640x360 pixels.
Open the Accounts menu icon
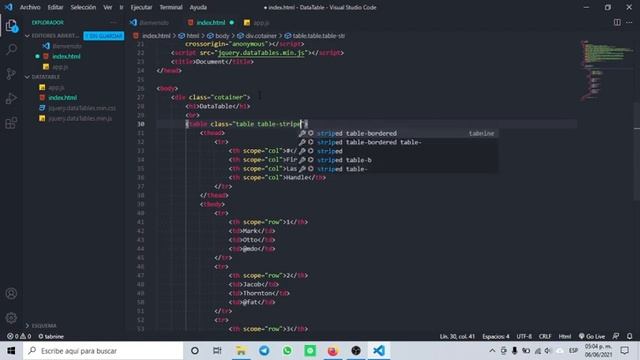coord(11,293)
